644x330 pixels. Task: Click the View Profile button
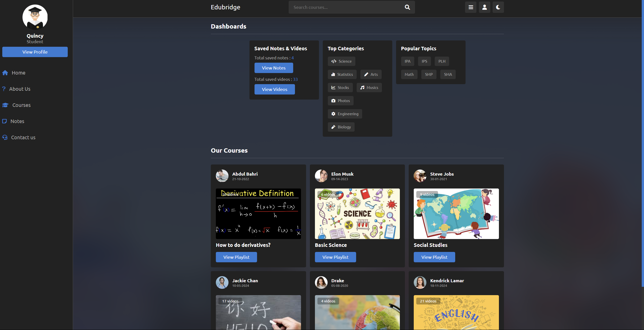(35, 52)
